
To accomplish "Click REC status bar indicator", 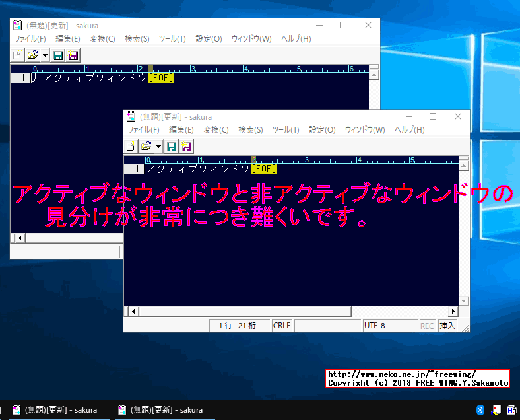I will click(x=428, y=326).
